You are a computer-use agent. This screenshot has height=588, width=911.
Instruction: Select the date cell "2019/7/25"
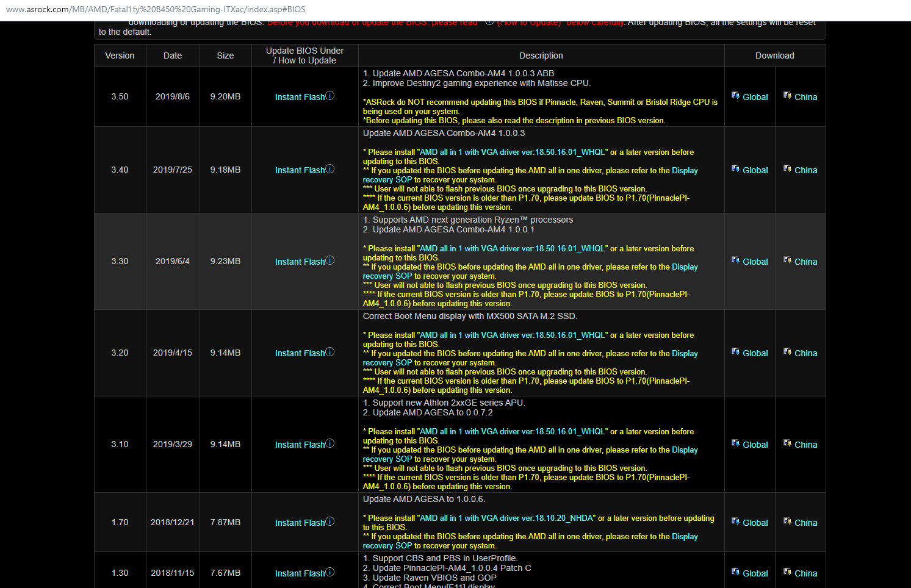coord(173,170)
